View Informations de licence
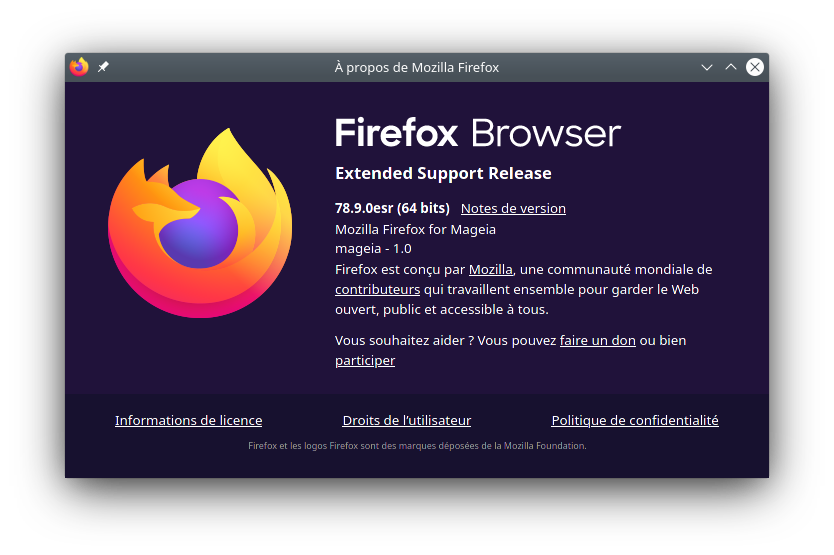This screenshot has width=834, height=555. pyautogui.click(x=189, y=420)
